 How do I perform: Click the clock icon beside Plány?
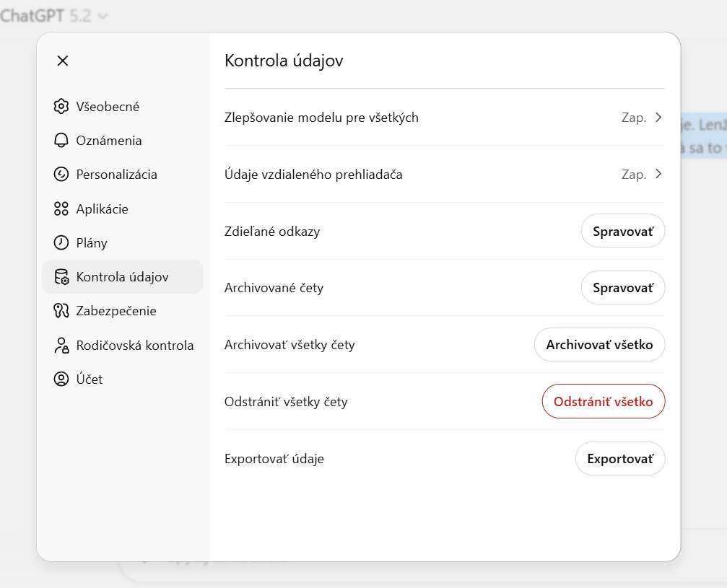tap(61, 243)
